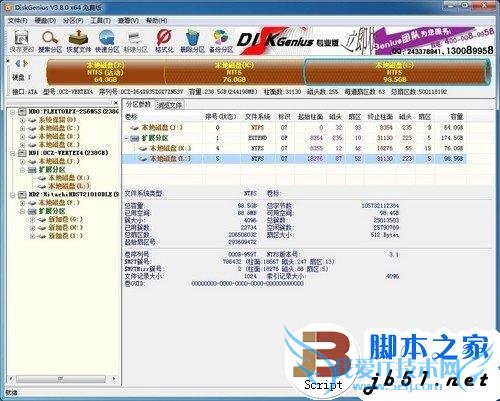
Task: Open the 帮助(H) menu
Action: 156,20
